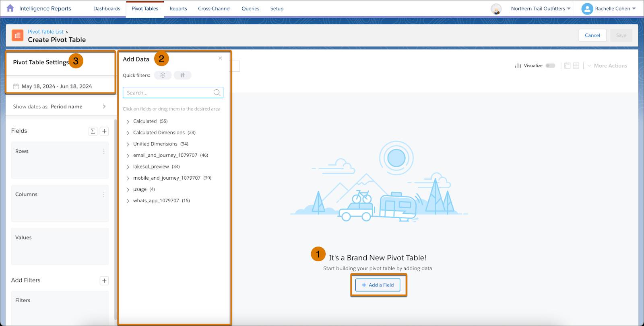Click the cube dimensions quick filter
Screen dimensions: 644x326
coord(163,75)
